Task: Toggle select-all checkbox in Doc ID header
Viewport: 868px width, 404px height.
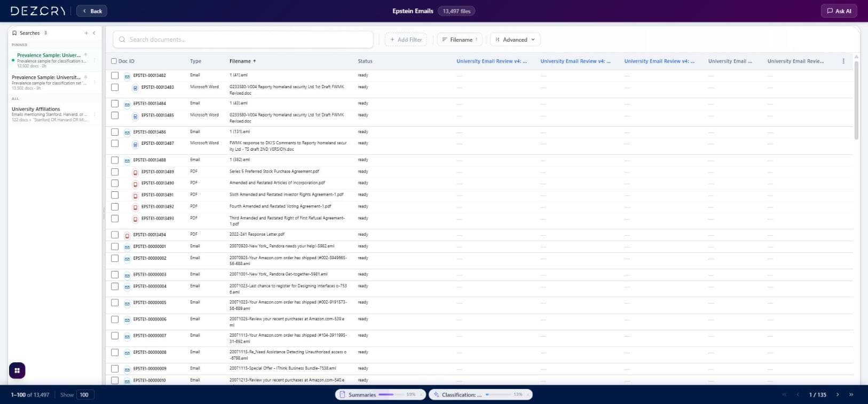Action: (114, 61)
